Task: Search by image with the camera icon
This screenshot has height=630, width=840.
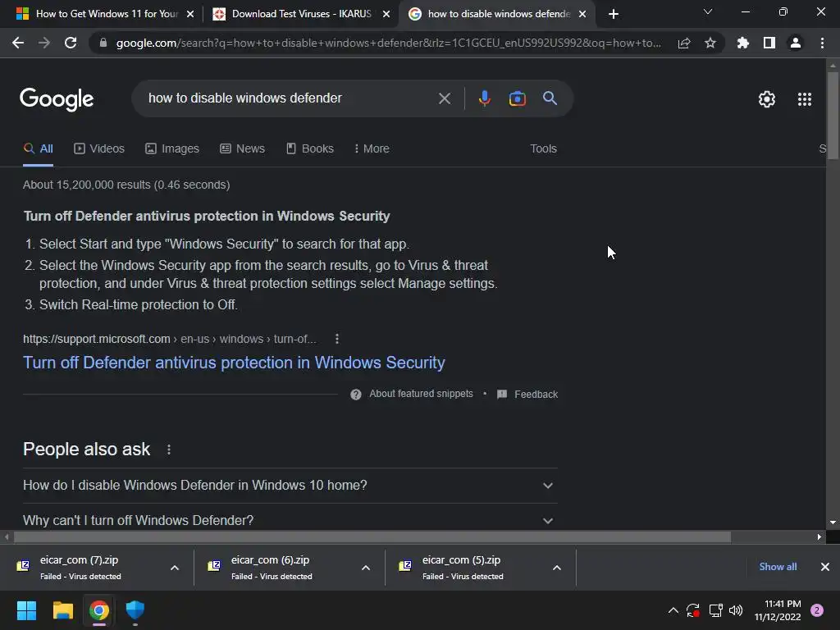Action: click(x=517, y=98)
